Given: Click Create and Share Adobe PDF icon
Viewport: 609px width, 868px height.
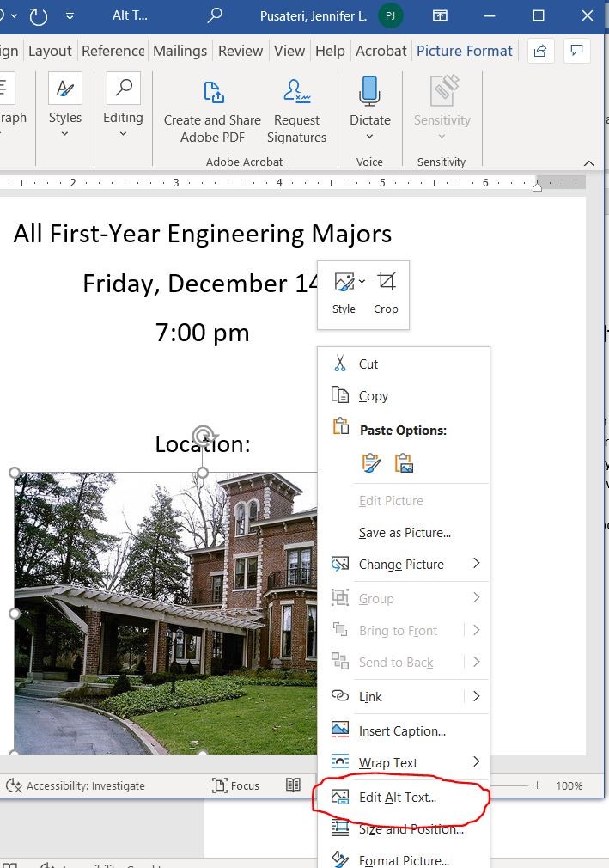Looking at the screenshot, I should pyautogui.click(x=214, y=92).
